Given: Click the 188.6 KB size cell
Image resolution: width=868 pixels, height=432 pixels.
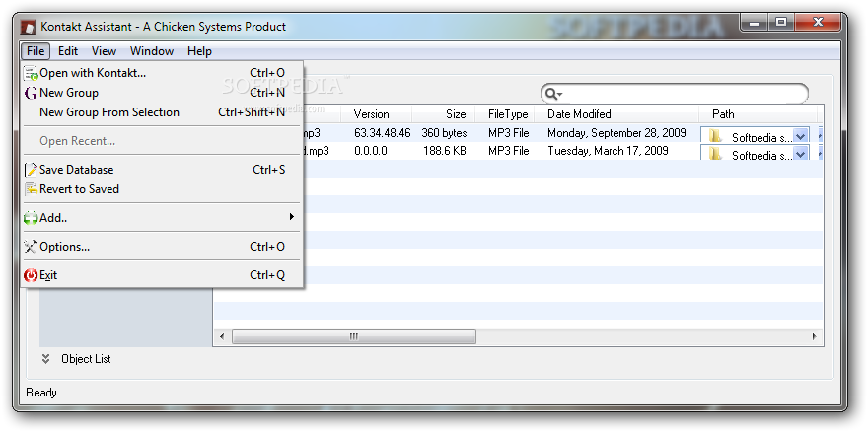Looking at the screenshot, I should click(445, 151).
